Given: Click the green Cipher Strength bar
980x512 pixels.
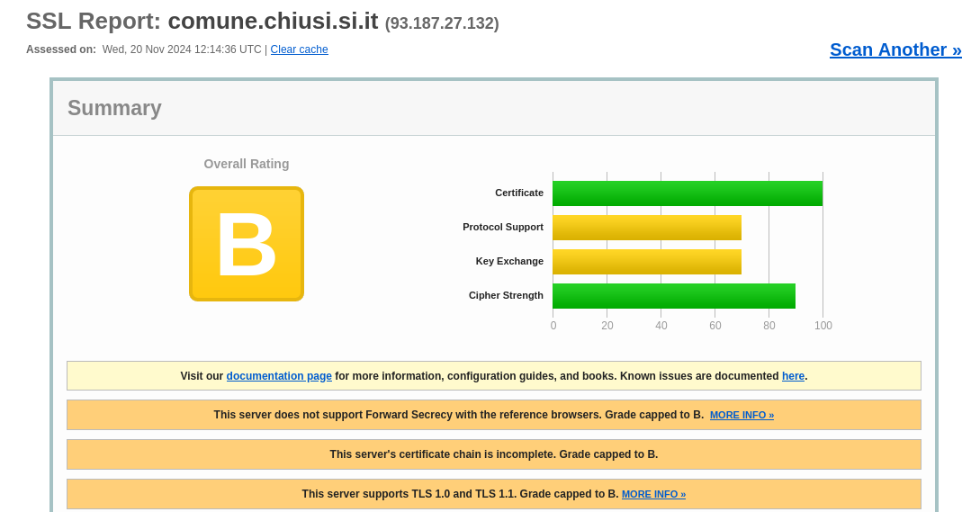Looking at the screenshot, I should pyautogui.click(x=673, y=296).
